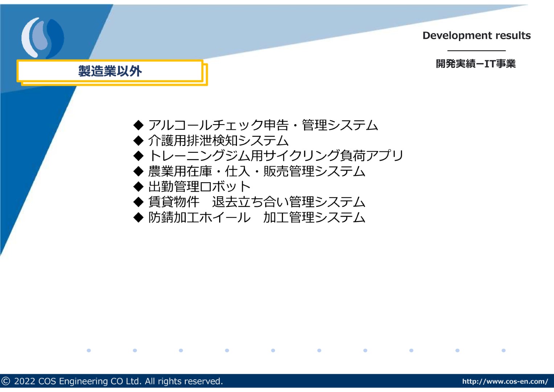The width and height of the screenshot is (554, 392).
Task: Click the 開発実績－IT事業 subtitle
Action: (x=476, y=64)
